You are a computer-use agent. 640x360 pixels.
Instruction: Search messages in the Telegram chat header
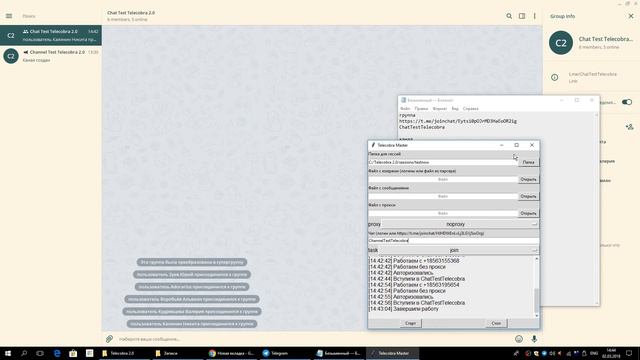coord(509,16)
